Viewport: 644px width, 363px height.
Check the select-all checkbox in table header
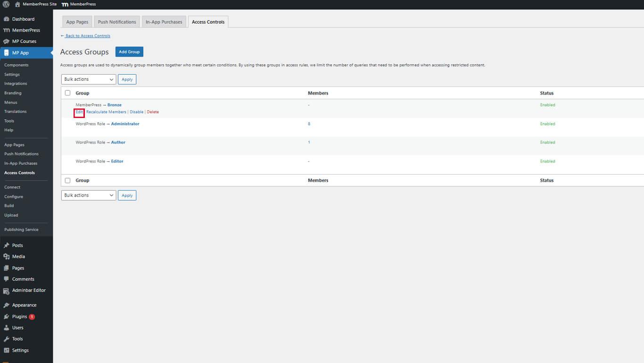tap(67, 93)
